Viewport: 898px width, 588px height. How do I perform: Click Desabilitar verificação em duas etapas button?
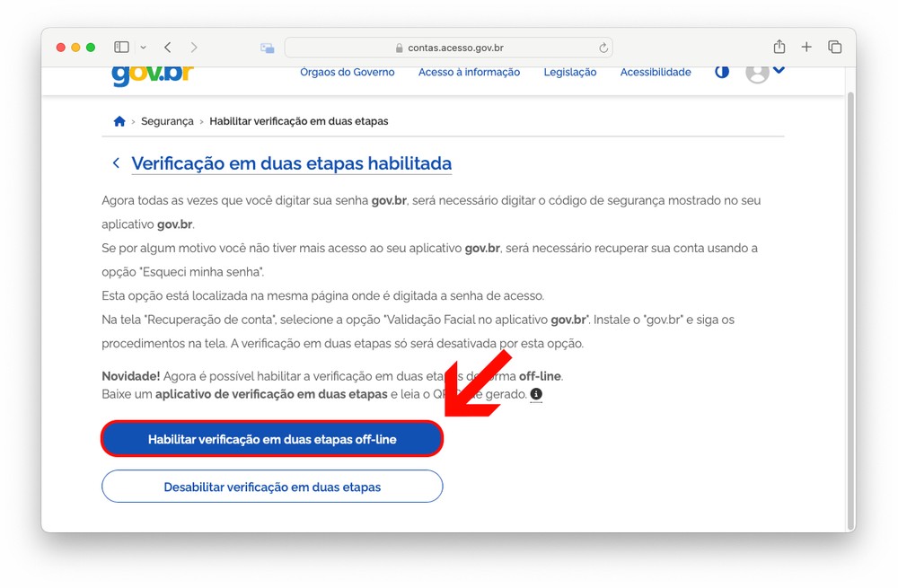tap(272, 487)
